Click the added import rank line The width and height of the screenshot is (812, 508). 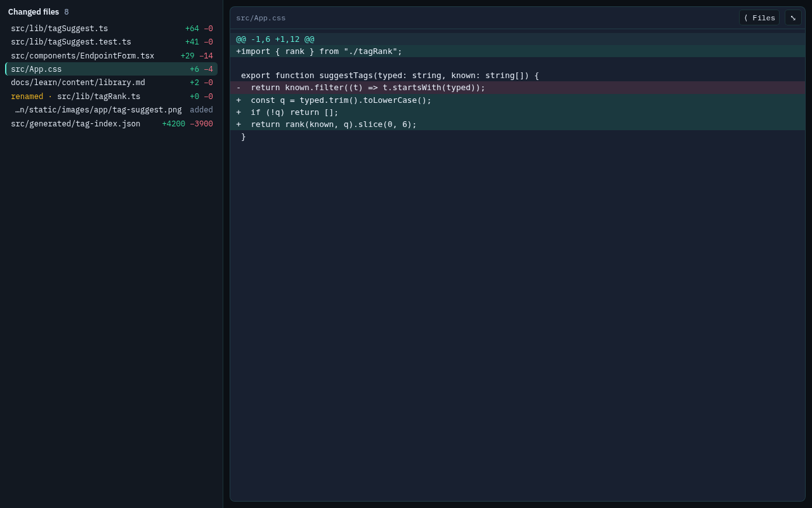(x=518, y=51)
